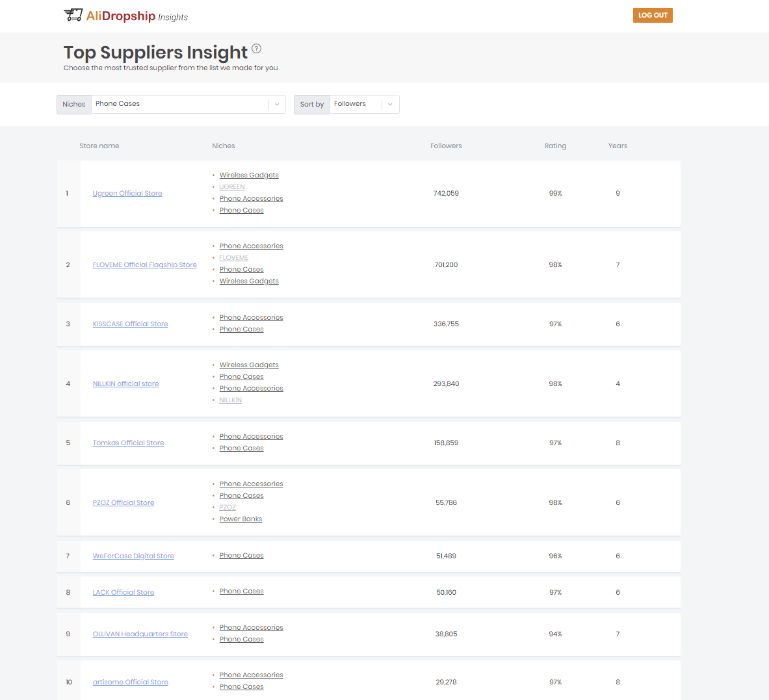
Task: Click the Power Banks niche under PZOZ
Action: (241, 519)
